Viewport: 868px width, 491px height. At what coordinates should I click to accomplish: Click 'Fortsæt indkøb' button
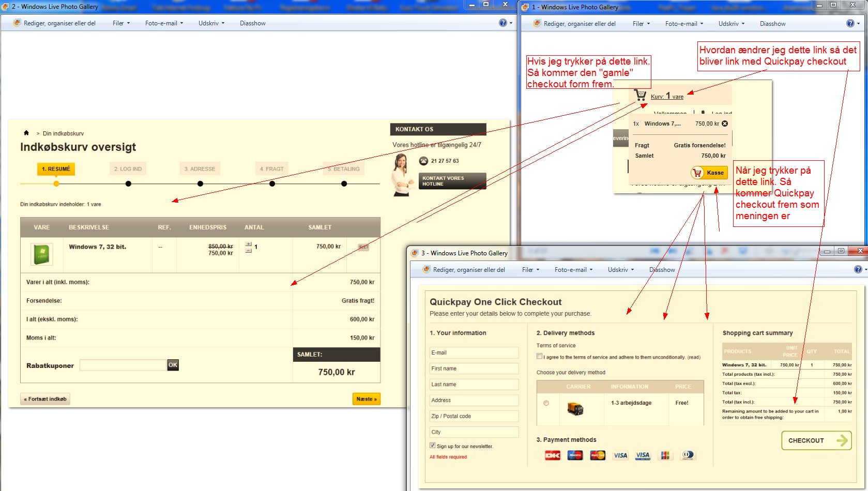click(45, 399)
